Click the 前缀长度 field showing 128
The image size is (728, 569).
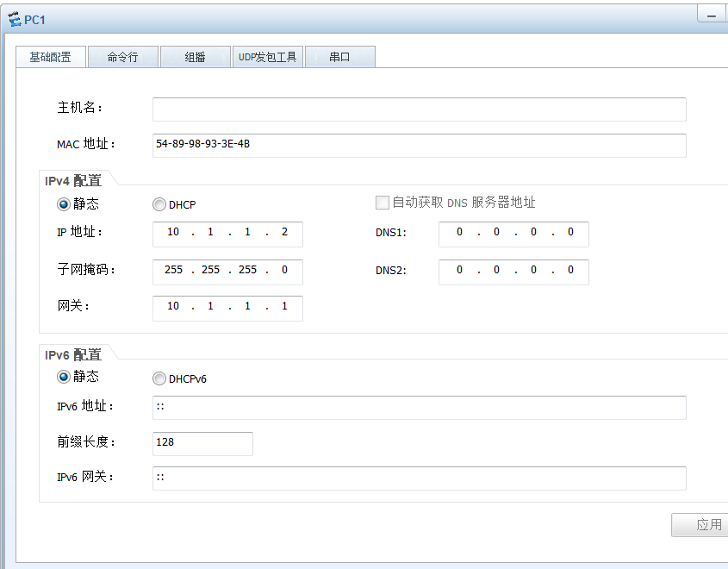click(203, 444)
